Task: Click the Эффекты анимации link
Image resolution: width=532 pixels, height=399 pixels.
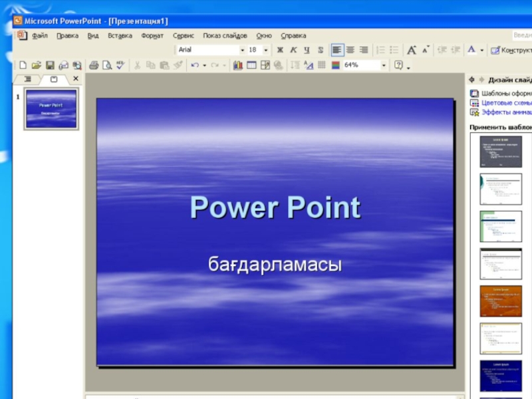Action: tap(507, 112)
